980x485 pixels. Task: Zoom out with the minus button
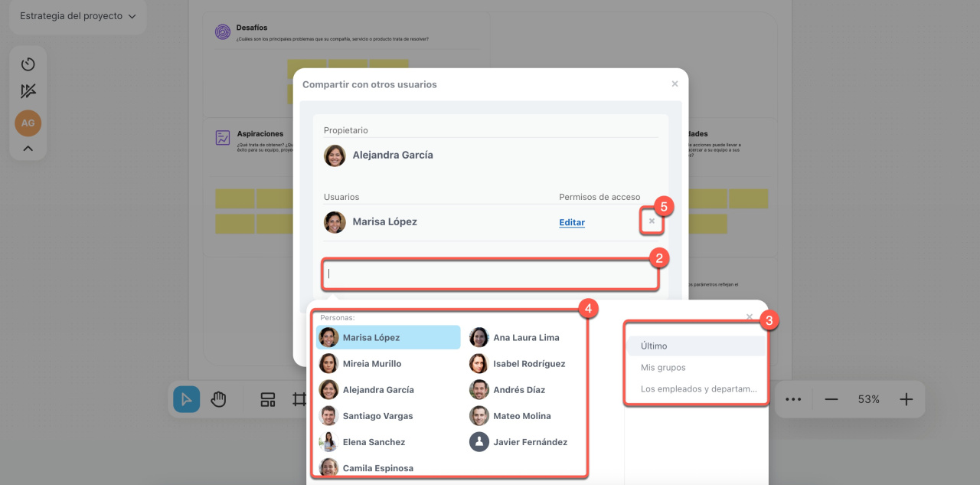(x=831, y=399)
